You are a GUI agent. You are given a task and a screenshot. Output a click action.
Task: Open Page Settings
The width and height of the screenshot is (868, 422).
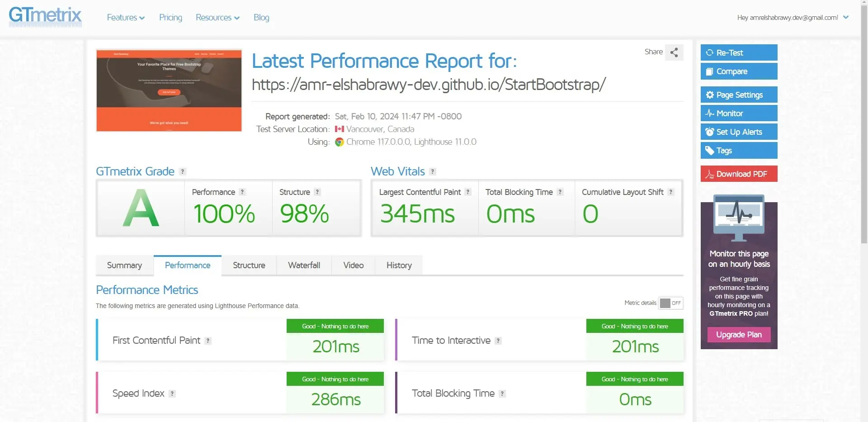[x=739, y=95]
